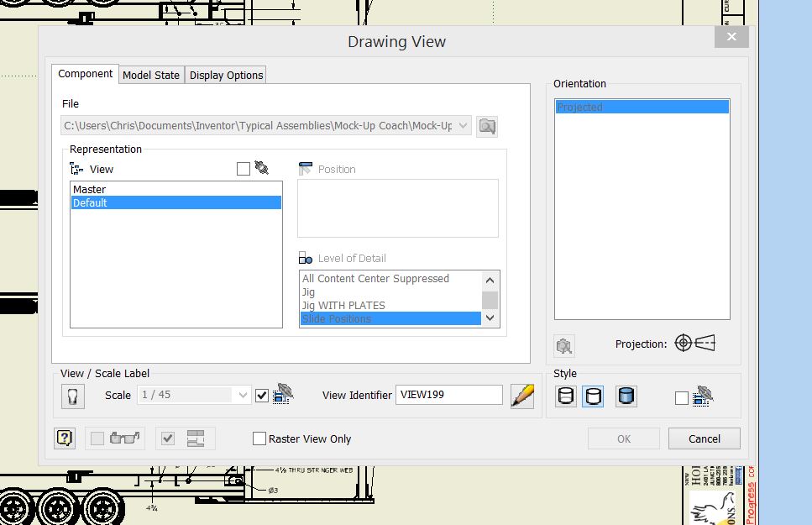
Task: Toggle scale label visibility with the lightbulb icon
Action: 72,395
